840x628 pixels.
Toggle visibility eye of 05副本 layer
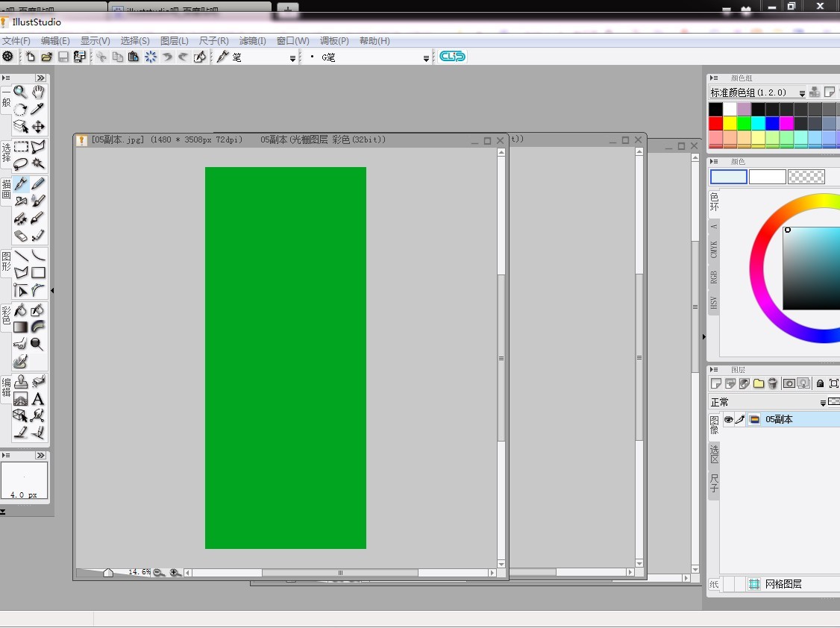[729, 419]
